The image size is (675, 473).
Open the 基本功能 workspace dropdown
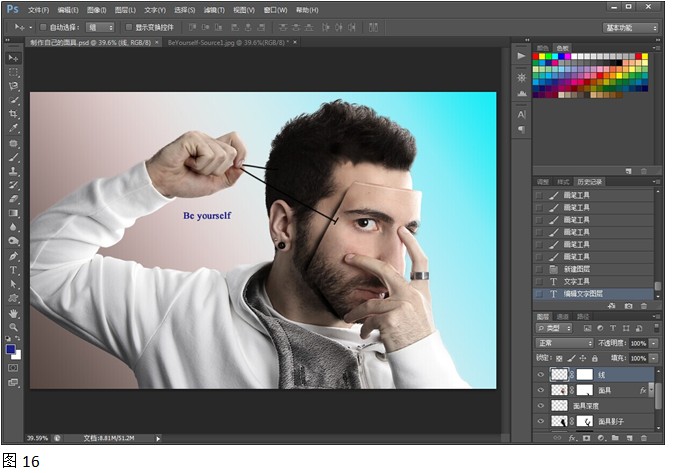point(631,28)
